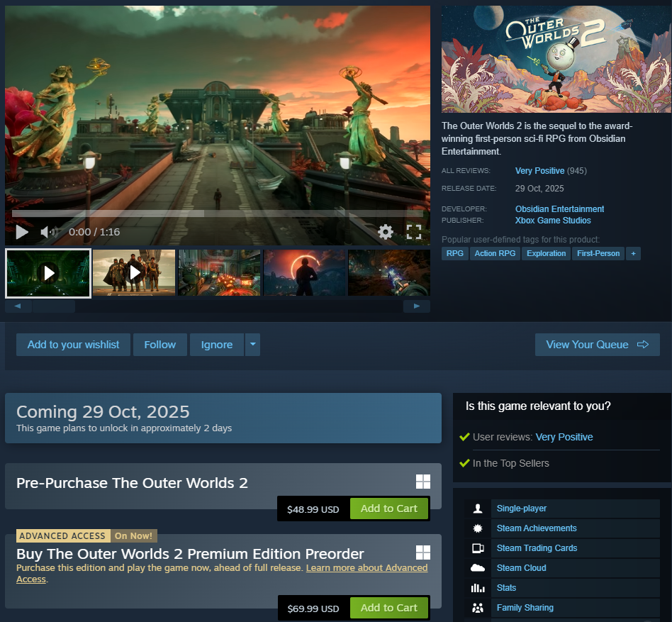Click the Single-player feature icon

[x=478, y=509]
